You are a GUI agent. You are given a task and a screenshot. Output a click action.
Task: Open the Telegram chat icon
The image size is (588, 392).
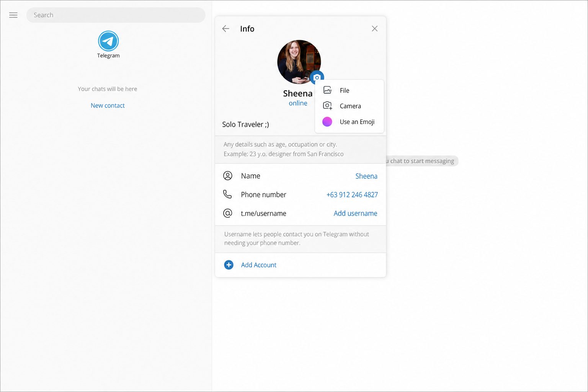pyautogui.click(x=108, y=41)
